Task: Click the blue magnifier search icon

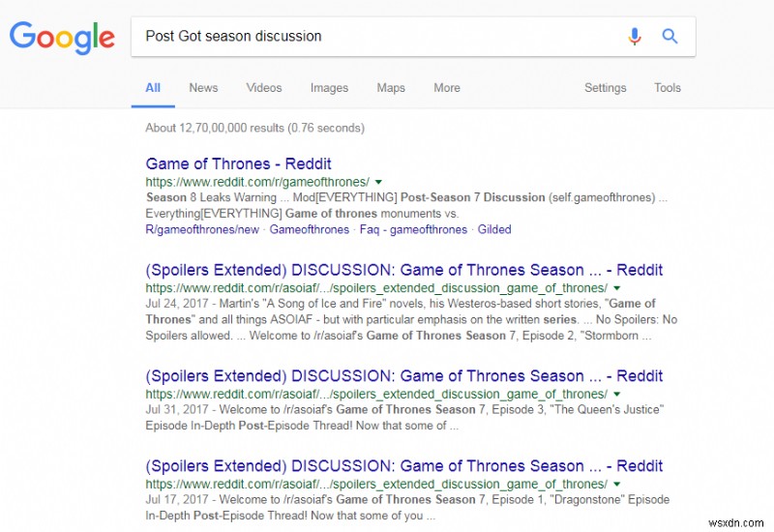Action: [x=670, y=36]
